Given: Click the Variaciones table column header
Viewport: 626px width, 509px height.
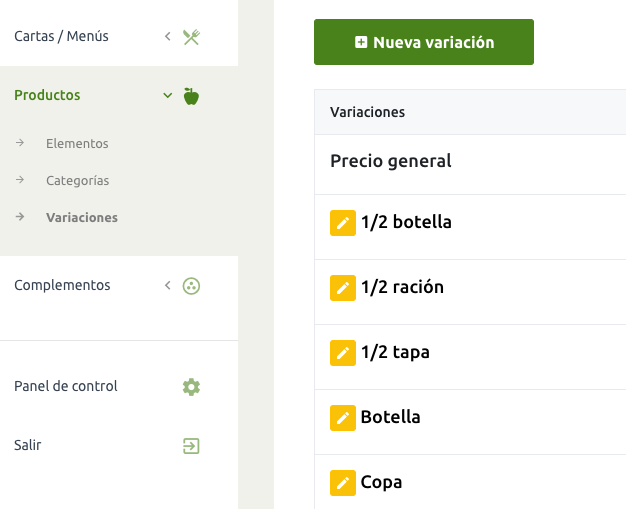Looking at the screenshot, I should (367, 112).
